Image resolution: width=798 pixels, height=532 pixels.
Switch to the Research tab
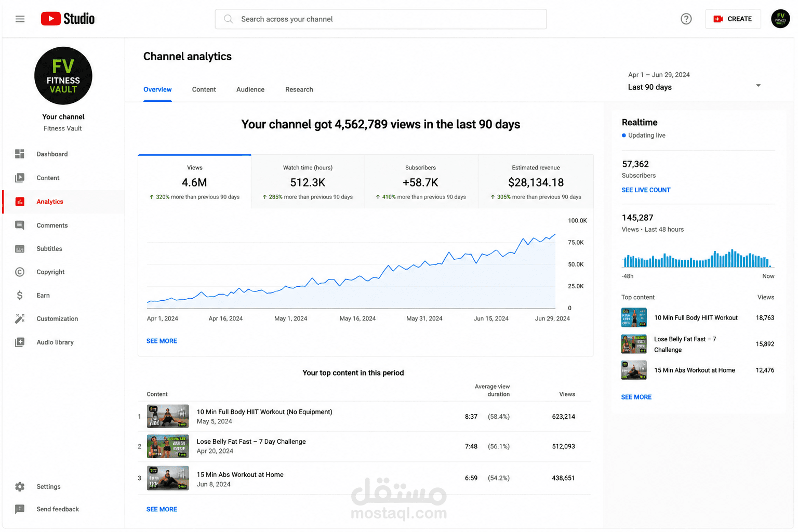point(299,90)
